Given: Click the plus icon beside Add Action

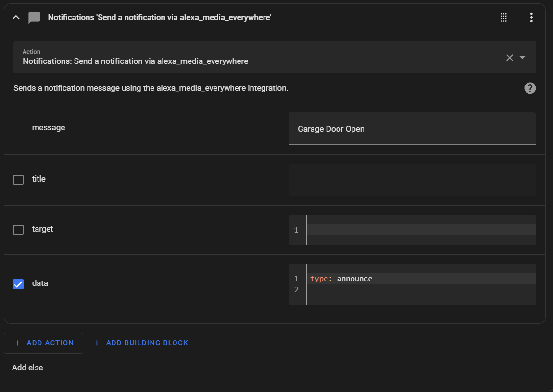Looking at the screenshot, I should (18, 343).
